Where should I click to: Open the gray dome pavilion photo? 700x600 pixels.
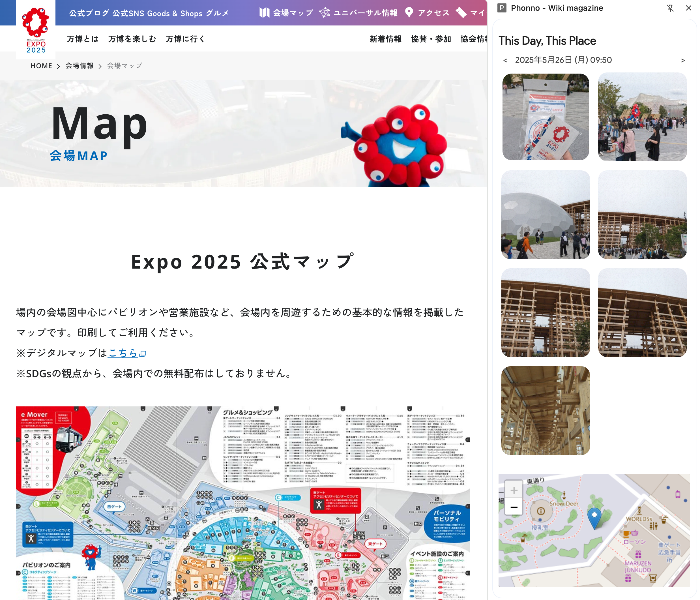[545, 215]
